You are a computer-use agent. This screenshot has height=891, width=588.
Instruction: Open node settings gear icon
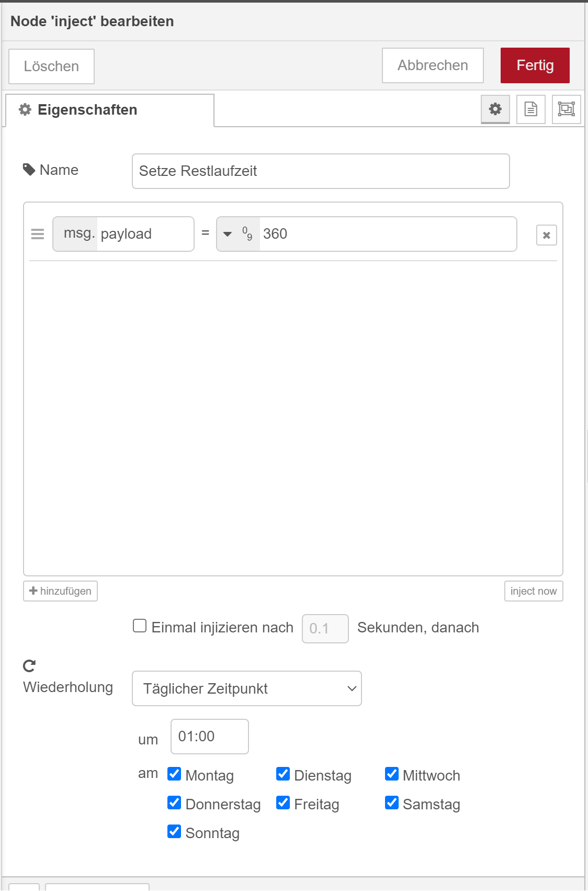(x=495, y=109)
